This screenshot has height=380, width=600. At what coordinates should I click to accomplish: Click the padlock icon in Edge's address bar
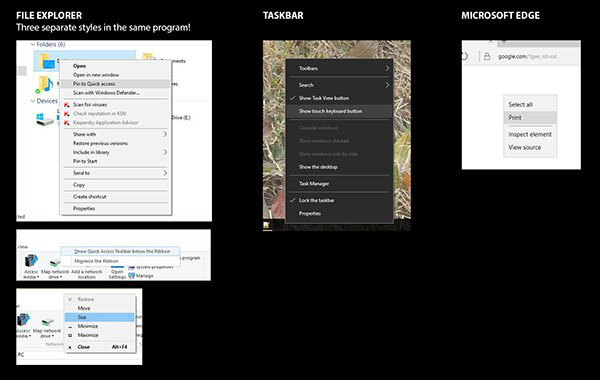[x=487, y=56]
